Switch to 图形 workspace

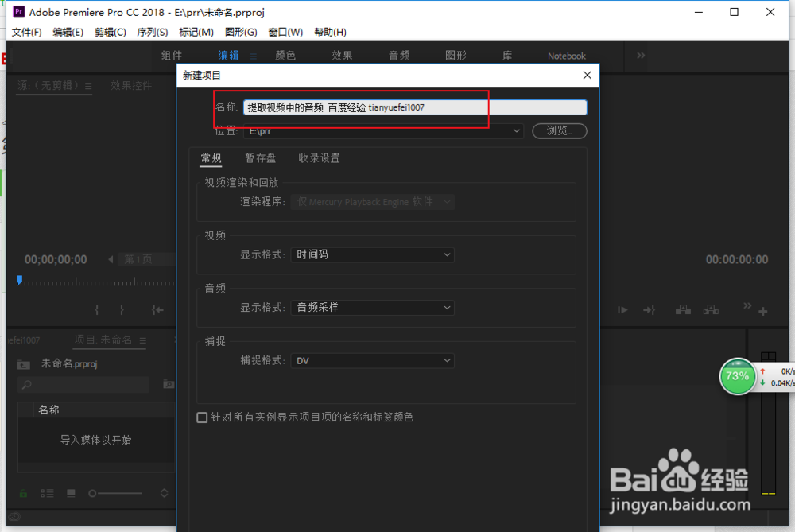[456, 56]
